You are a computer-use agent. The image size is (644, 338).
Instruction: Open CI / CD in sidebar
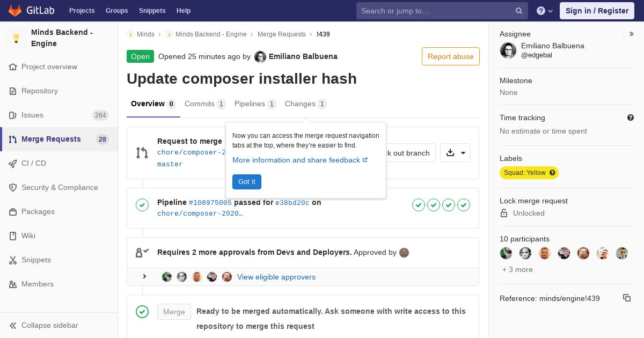tap(59, 164)
